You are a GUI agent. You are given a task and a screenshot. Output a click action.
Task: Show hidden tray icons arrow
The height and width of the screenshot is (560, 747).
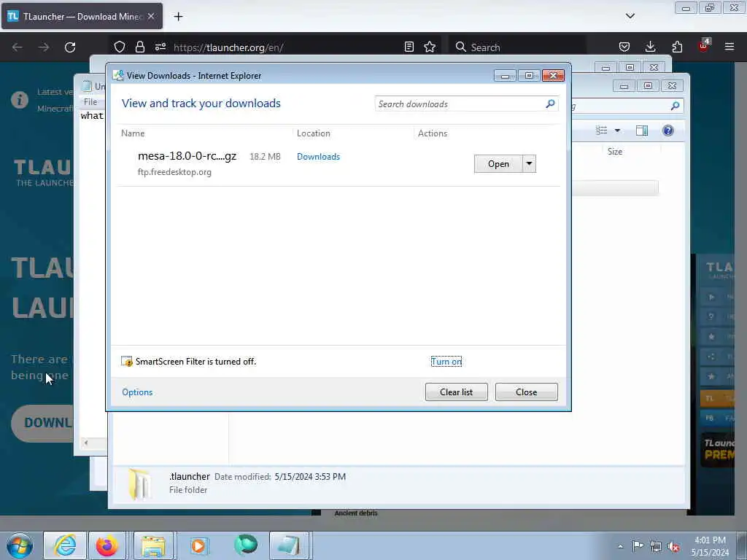coord(620,546)
